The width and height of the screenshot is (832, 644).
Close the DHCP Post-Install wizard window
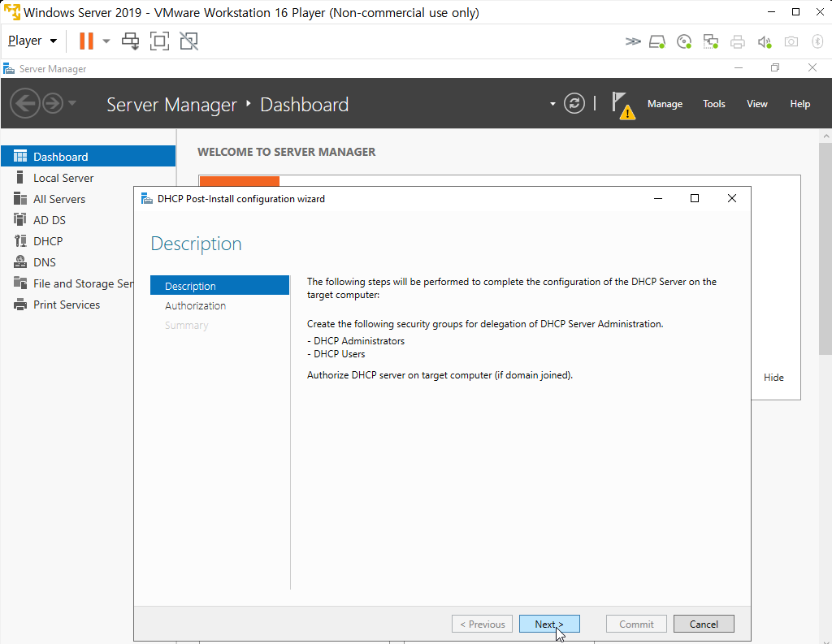pyautogui.click(x=732, y=198)
